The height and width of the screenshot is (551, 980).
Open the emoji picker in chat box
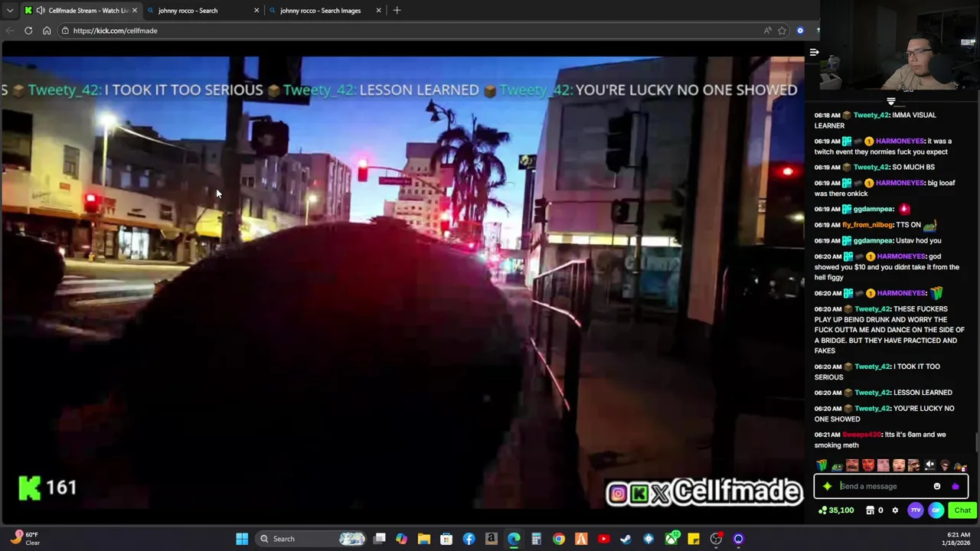pos(937,486)
